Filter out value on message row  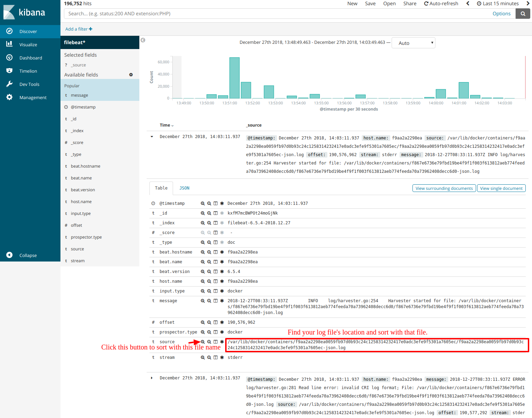(x=209, y=301)
